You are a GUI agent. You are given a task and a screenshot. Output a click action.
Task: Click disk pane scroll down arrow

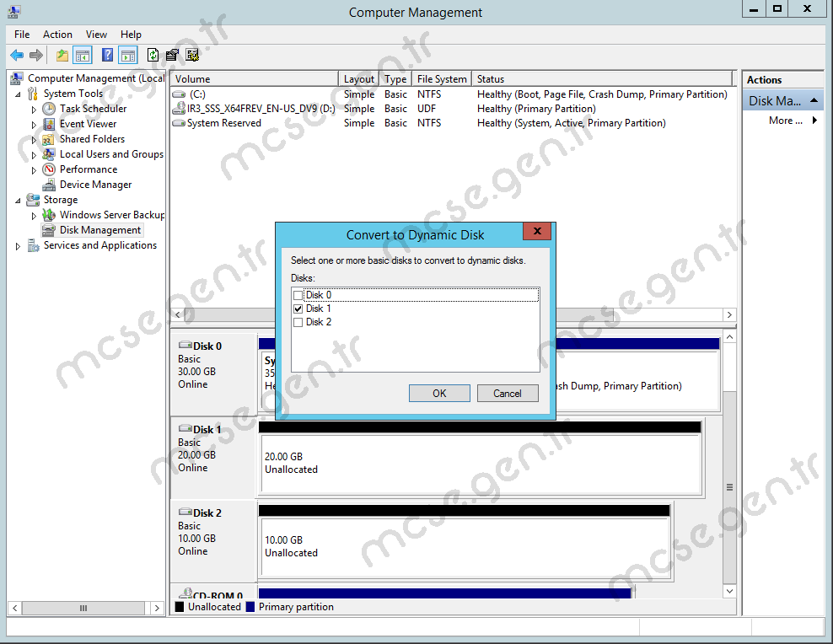(729, 591)
